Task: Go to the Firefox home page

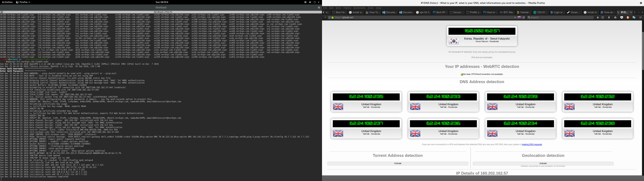Action: click(x=615, y=17)
